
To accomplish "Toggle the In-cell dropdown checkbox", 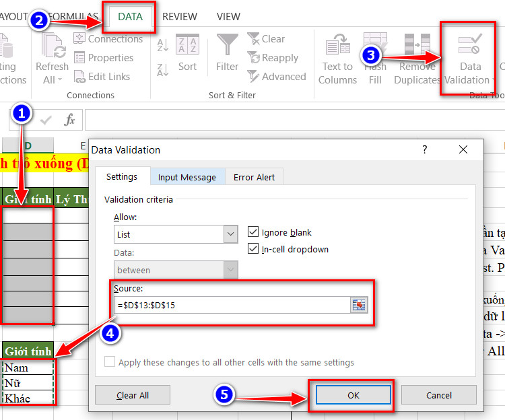I will [x=253, y=249].
